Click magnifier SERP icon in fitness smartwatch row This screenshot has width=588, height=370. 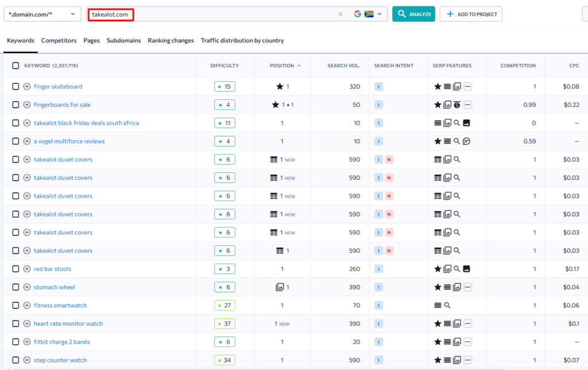(x=447, y=306)
